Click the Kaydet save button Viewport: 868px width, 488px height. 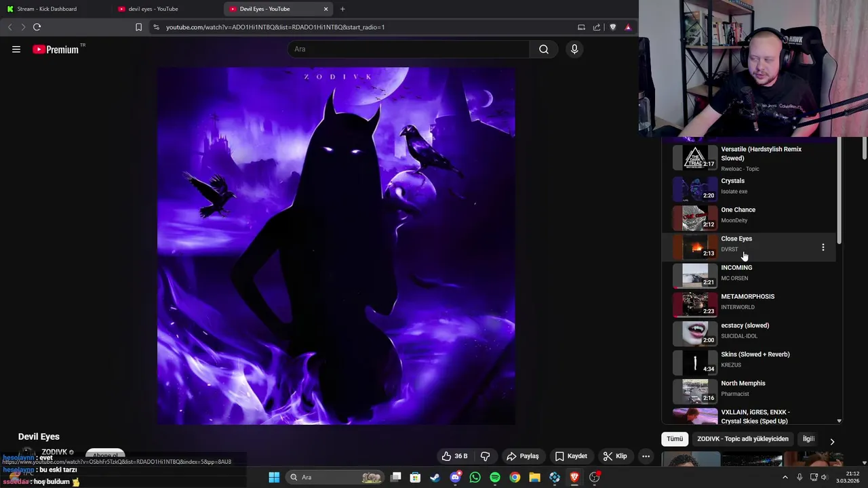click(x=571, y=456)
